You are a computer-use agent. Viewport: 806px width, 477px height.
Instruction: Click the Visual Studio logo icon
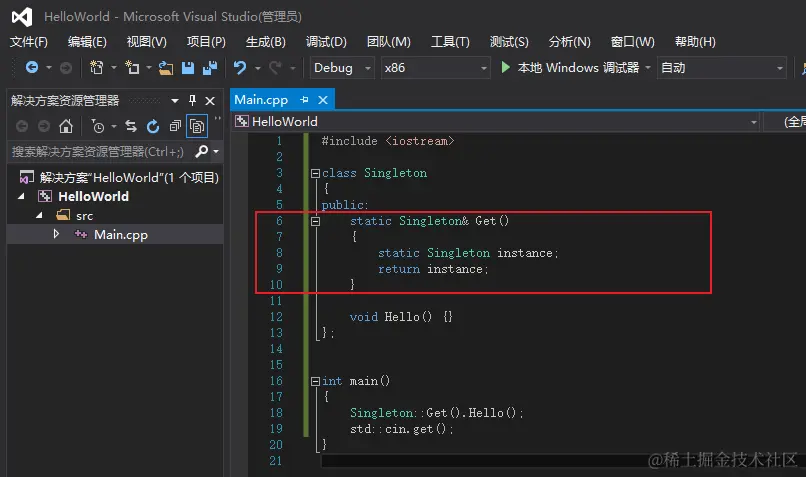pyautogui.click(x=22, y=17)
